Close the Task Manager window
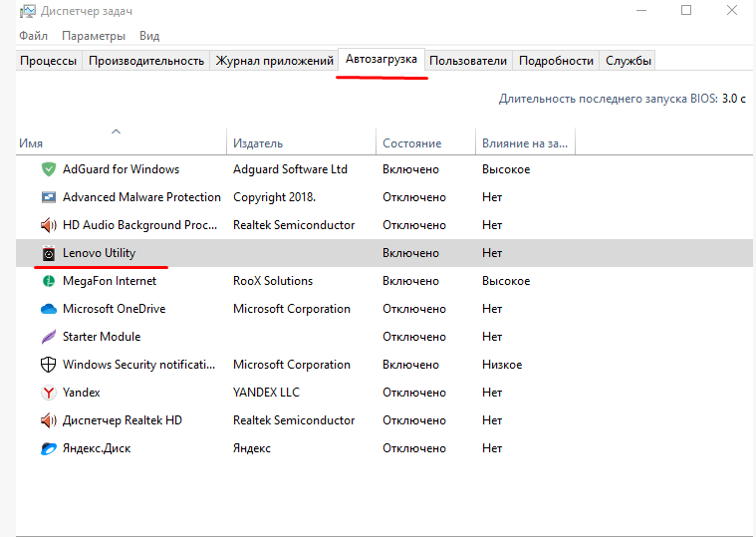The image size is (756, 537). (x=732, y=10)
